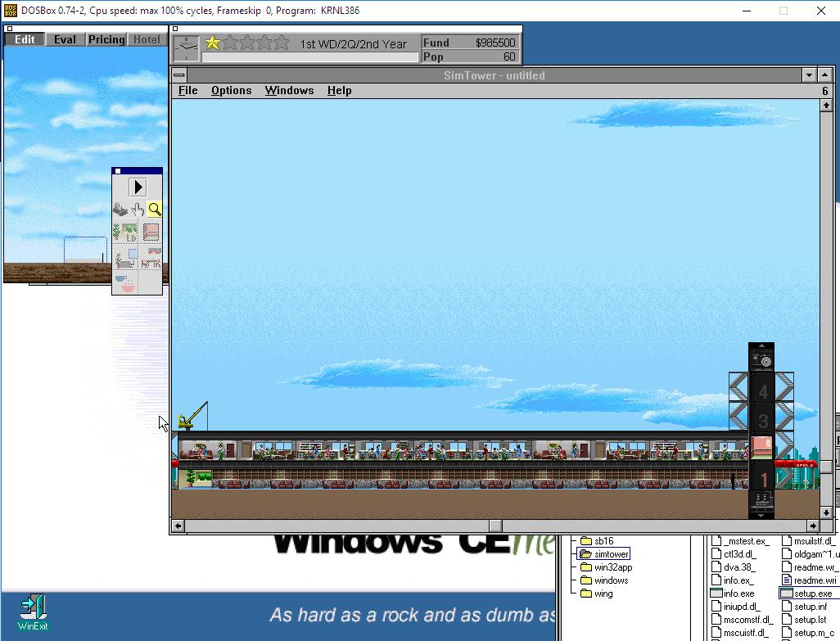Viewport: 840px width, 641px height.
Task: Click the construction crane on the roof
Action: [x=193, y=416]
